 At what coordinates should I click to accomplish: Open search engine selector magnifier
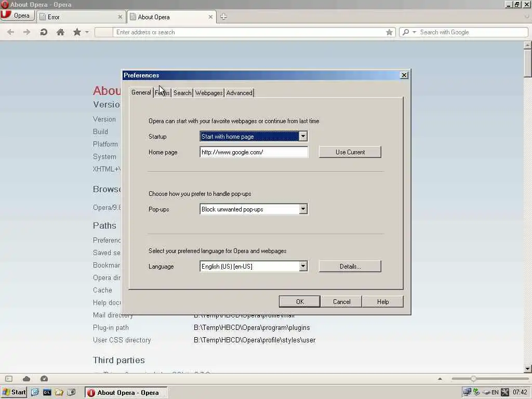406,32
